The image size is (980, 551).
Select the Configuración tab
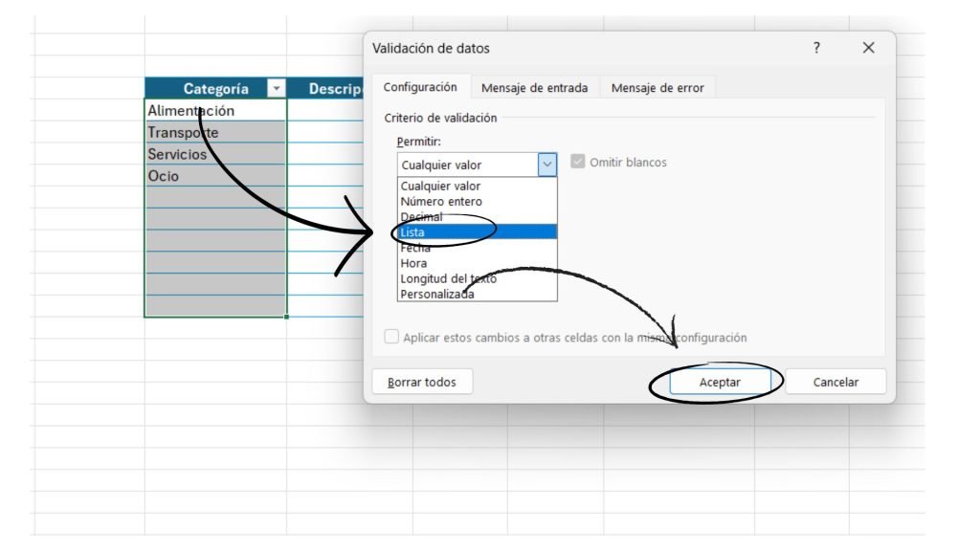tap(420, 87)
